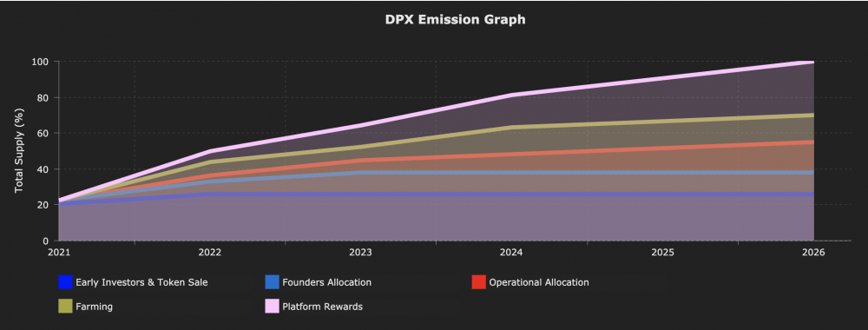
Task: Click the 2024 x-axis label
Action: click(x=511, y=253)
